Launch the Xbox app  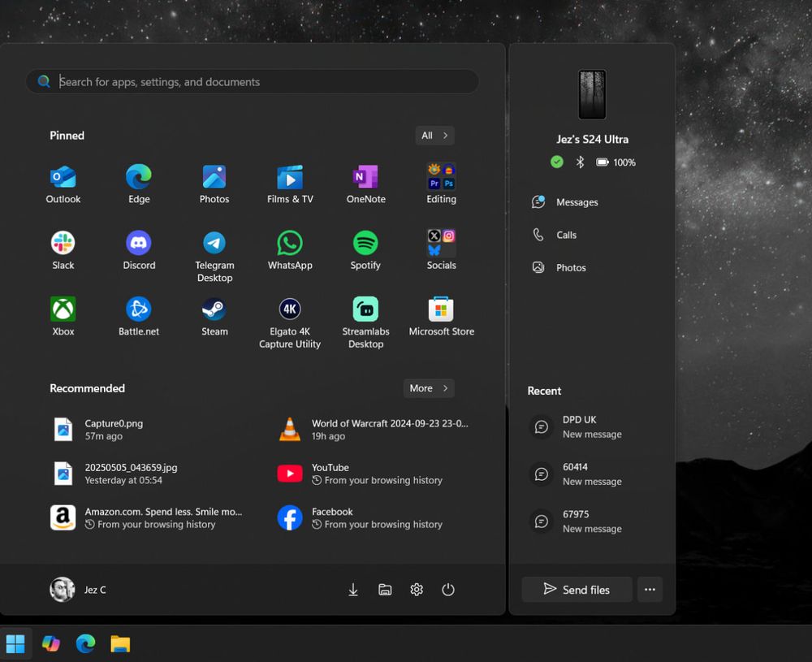63,317
